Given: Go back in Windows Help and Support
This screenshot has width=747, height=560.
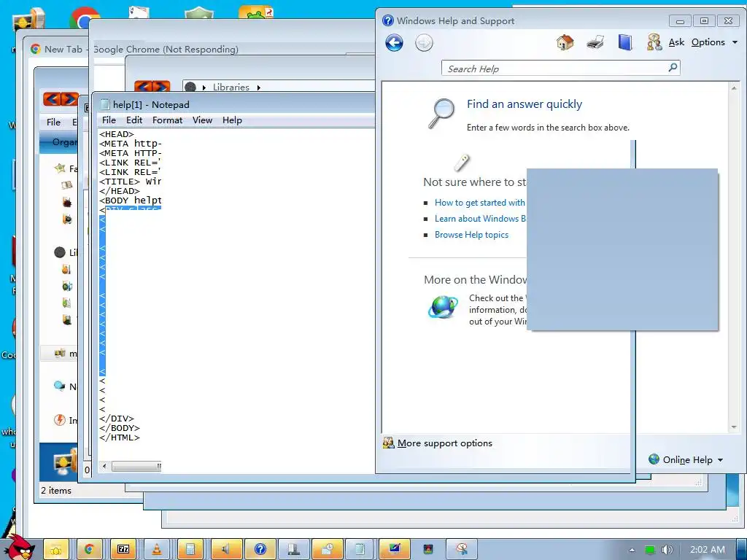Looking at the screenshot, I should point(394,43).
